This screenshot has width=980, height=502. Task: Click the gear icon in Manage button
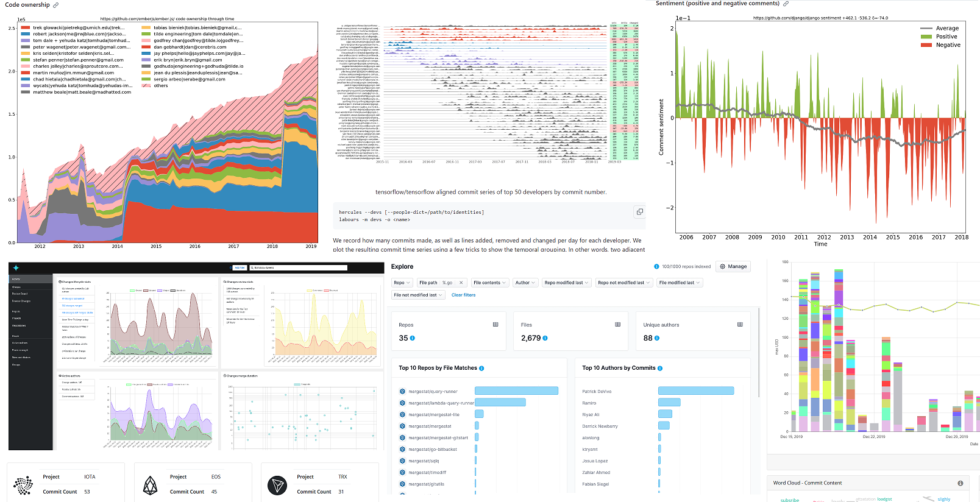pos(723,266)
